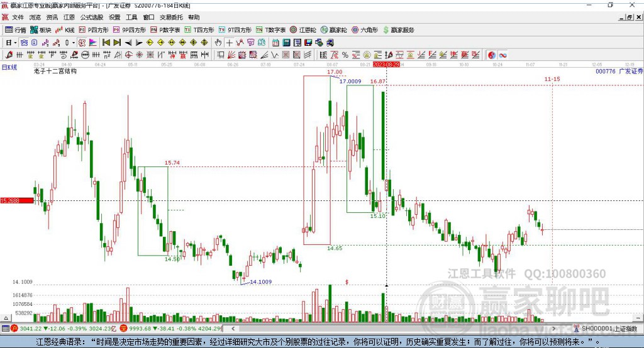Click the 日K线 chart label
The height and width of the screenshot is (348, 644).
9,67
